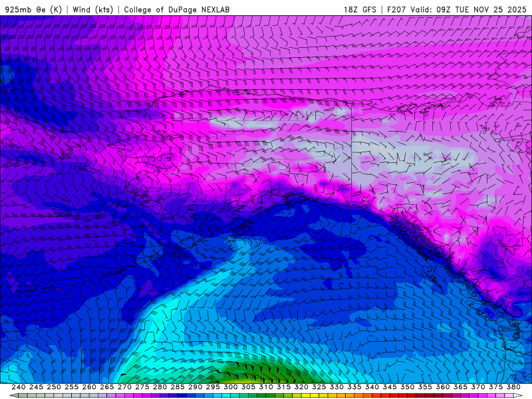Select the 360 value on color scale
Viewport: 532px width, 399px height.
[x=442, y=387]
